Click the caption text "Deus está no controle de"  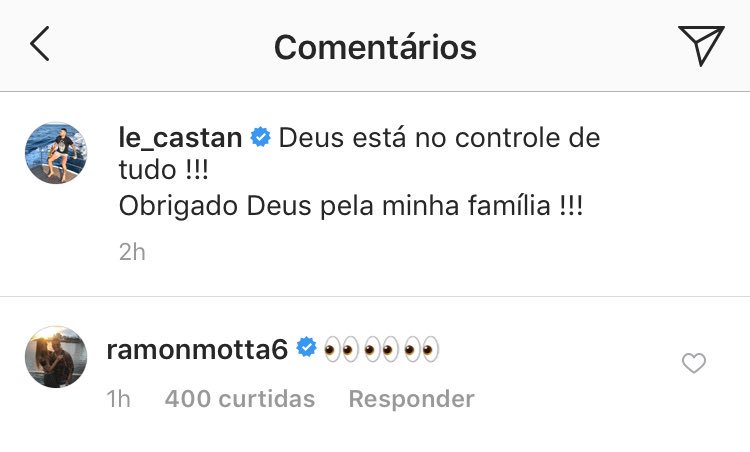(x=439, y=138)
